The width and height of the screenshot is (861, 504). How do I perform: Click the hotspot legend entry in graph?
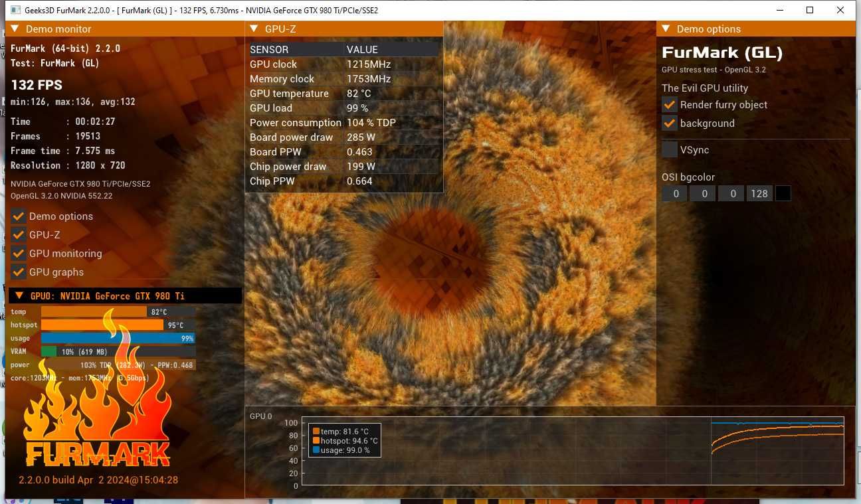tap(345, 441)
